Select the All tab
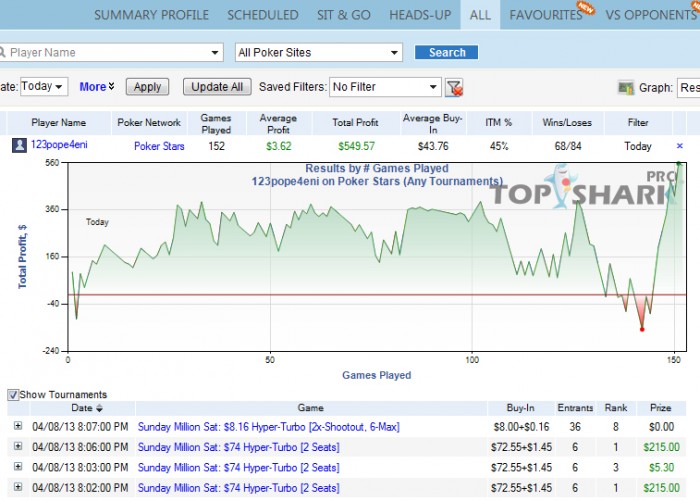Screen dimensions: 700x501 [x=480, y=15]
